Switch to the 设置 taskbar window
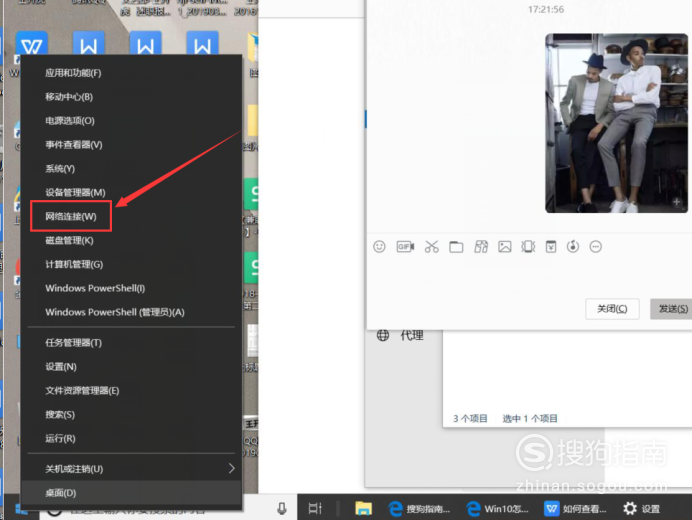This screenshot has width=692, height=520. (x=641, y=509)
